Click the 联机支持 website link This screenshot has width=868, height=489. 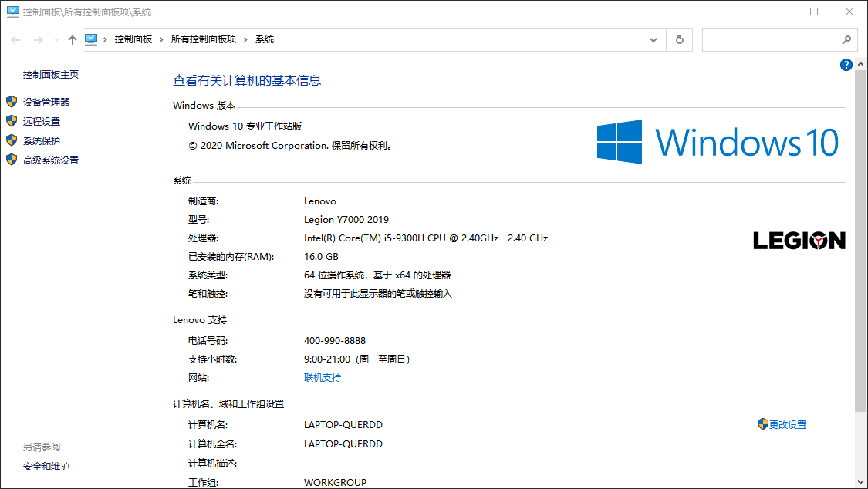323,378
